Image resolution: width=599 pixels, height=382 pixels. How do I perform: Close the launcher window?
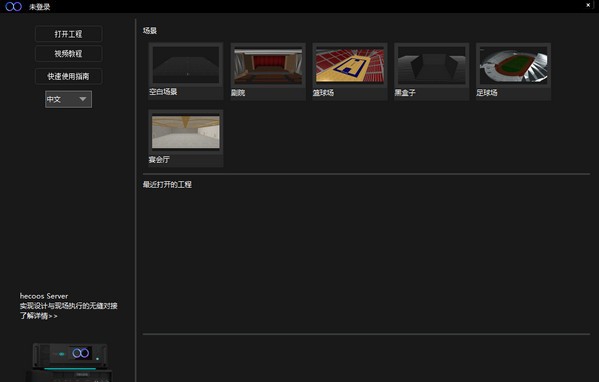588,5
